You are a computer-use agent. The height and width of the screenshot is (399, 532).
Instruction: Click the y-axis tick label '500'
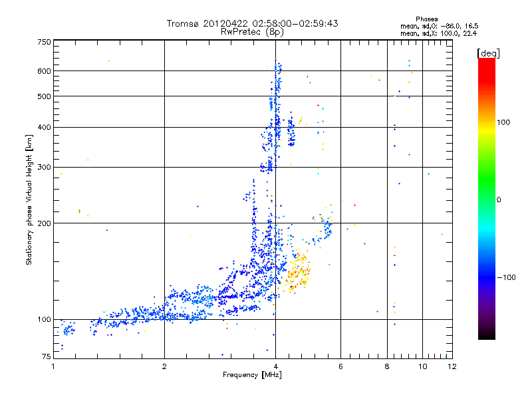pyautogui.click(x=45, y=96)
